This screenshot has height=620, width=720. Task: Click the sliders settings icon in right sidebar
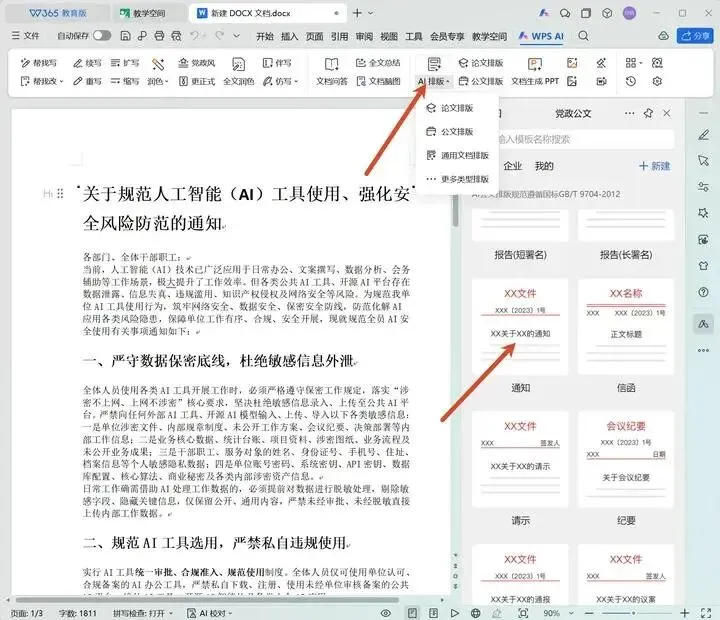703,186
